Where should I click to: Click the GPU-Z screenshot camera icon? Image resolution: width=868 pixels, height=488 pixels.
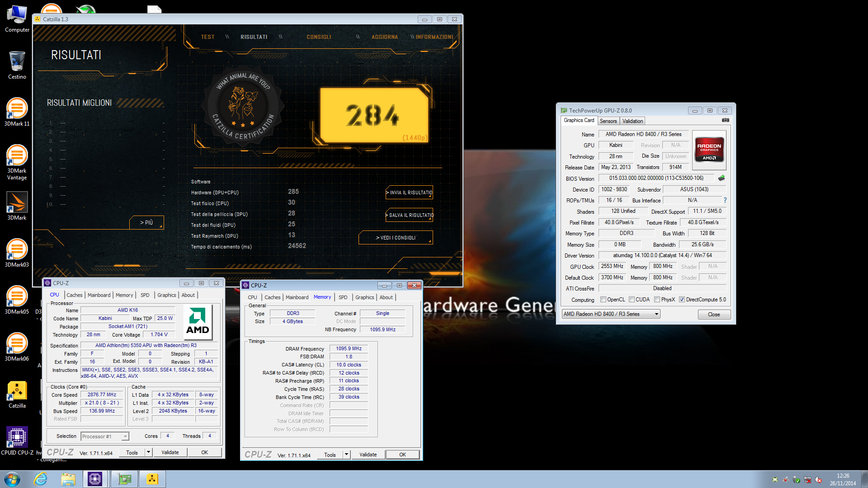pos(725,120)
